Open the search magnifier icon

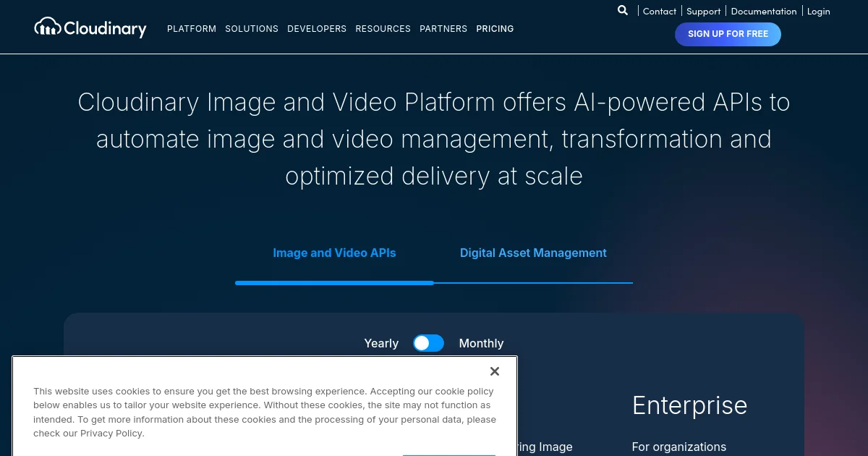click(623, 11)
